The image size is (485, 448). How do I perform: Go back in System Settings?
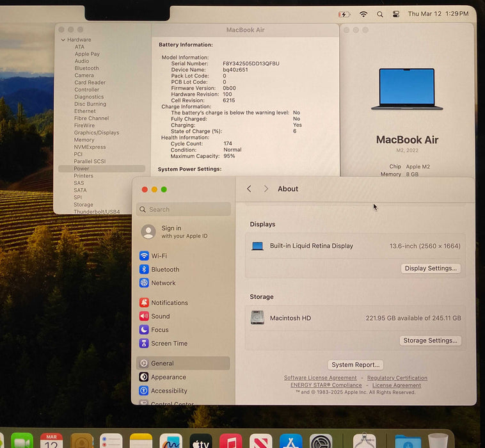249,189
